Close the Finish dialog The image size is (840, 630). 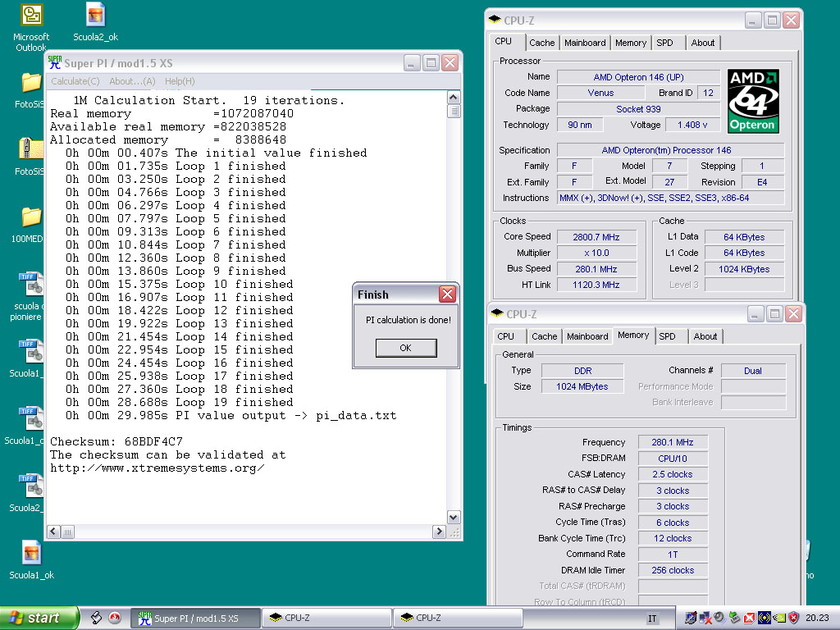coord(447,294)
